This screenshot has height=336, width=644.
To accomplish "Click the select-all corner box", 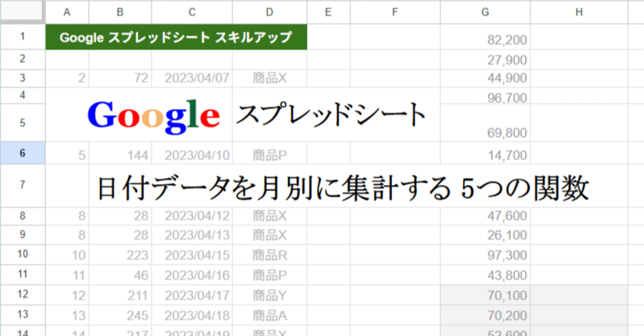I will point(23,12).
